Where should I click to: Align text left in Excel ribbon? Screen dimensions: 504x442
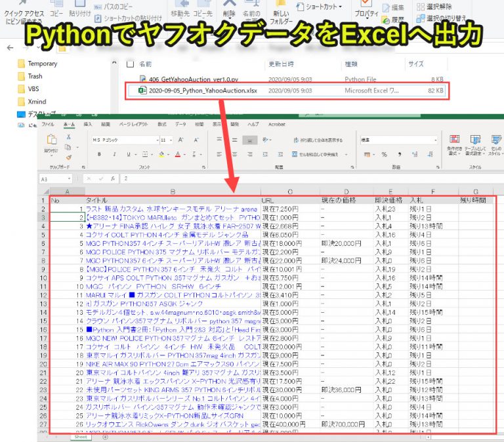click(219, 155)
